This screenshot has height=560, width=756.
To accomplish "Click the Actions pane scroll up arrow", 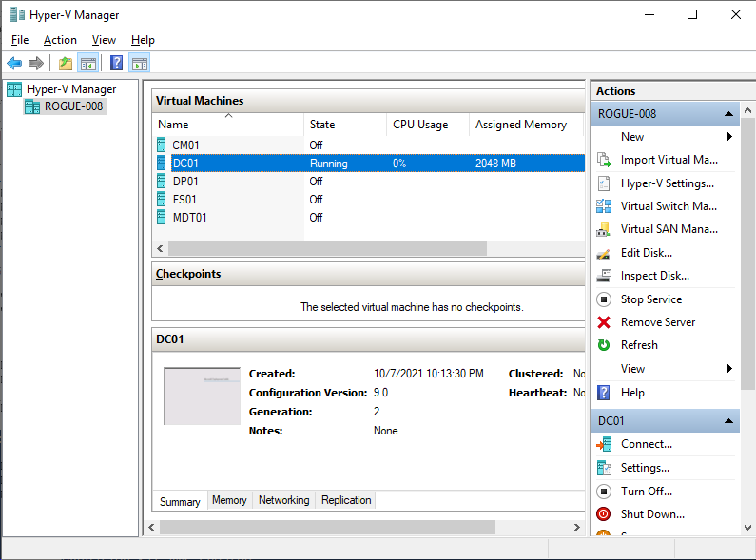I will (747, 110).
